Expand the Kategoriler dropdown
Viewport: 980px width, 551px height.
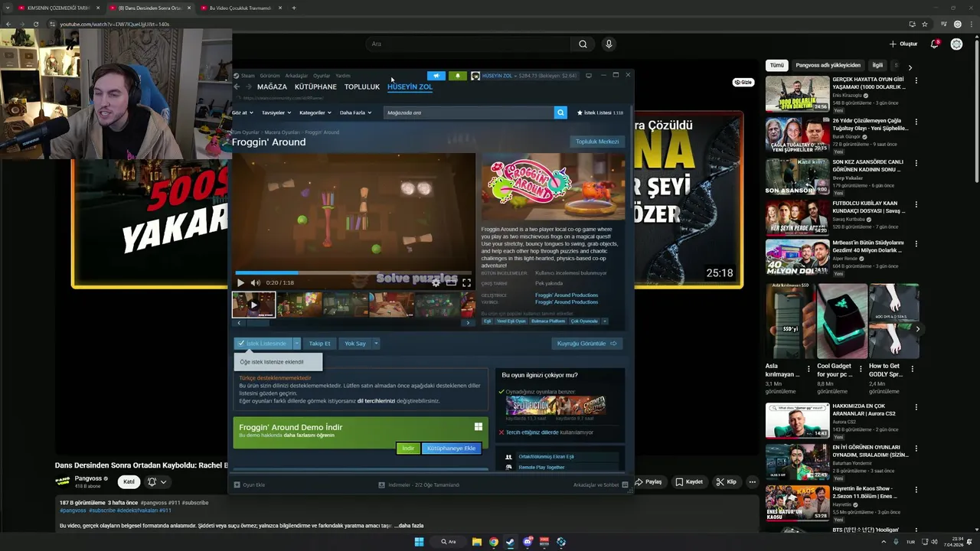click(x=315, y=112)
